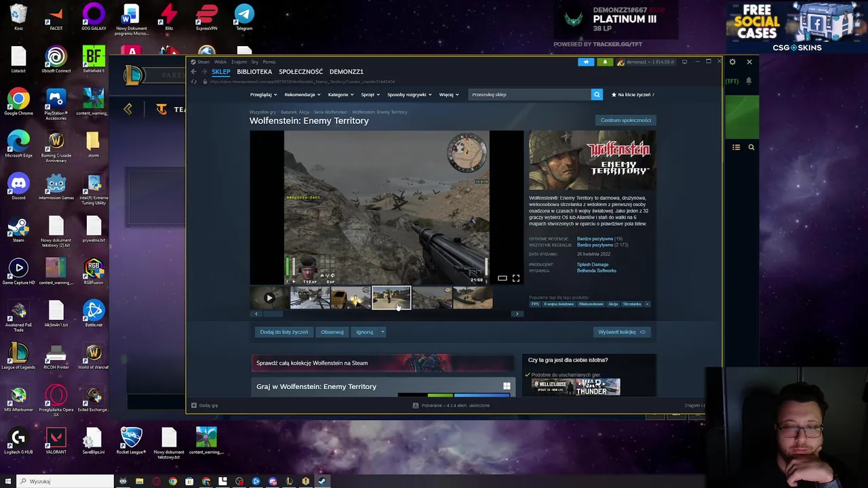Open Chrome from the taskbar

(x=173, y=481)
